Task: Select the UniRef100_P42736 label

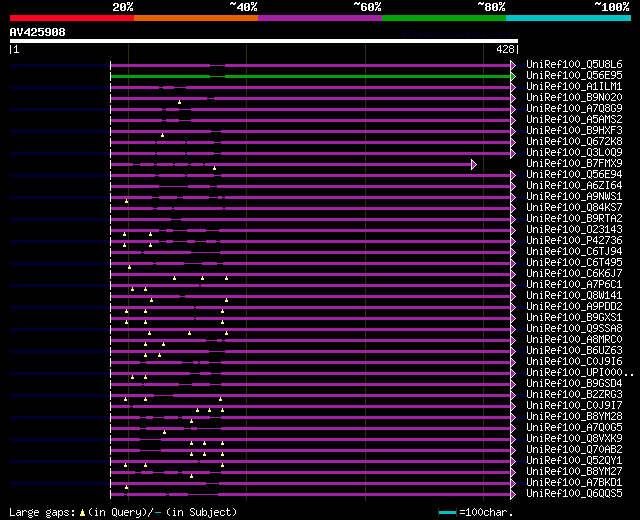Action: coord(574,240)
